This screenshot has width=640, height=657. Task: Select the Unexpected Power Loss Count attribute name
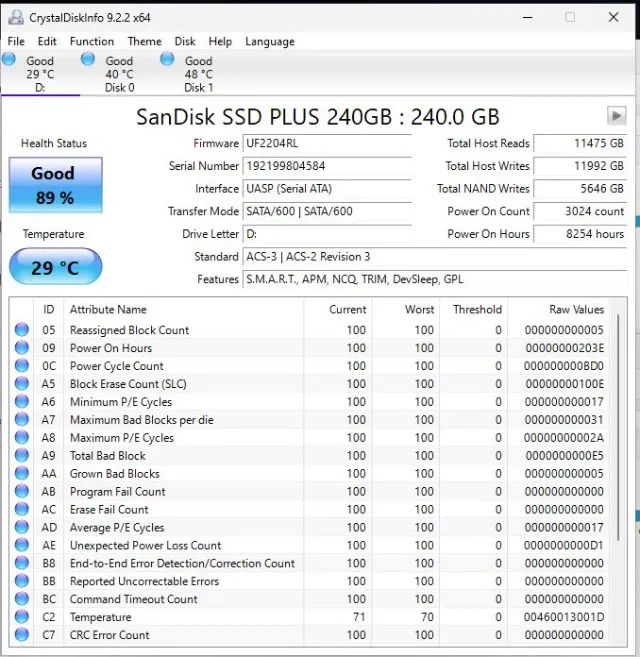click(145, 545)
